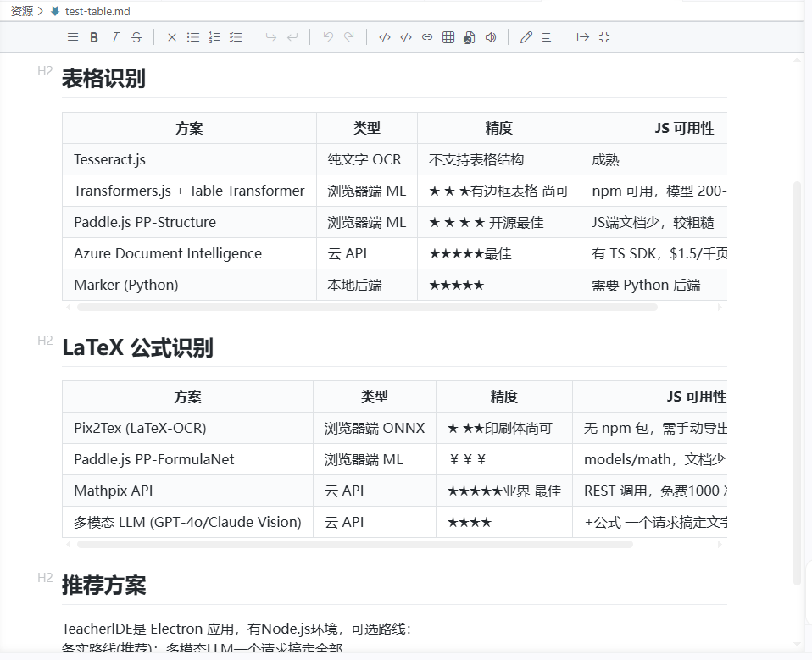Click the undo arrow button

(328, 37)
